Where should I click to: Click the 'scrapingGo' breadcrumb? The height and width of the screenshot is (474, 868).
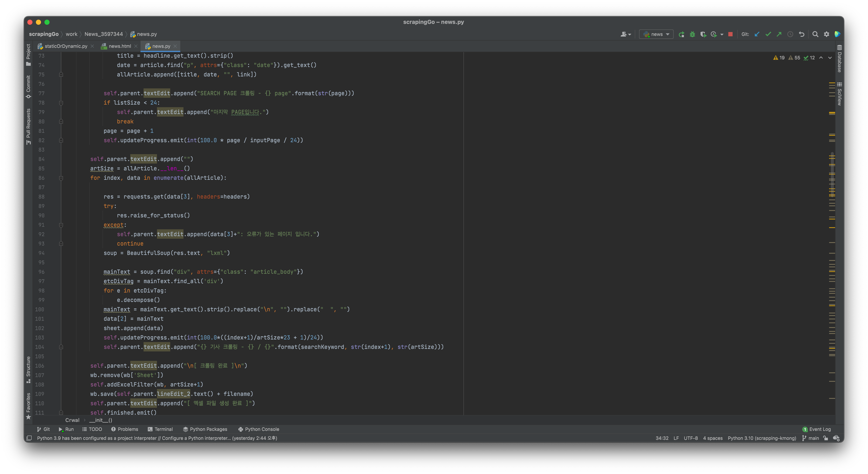coord(44,34)
